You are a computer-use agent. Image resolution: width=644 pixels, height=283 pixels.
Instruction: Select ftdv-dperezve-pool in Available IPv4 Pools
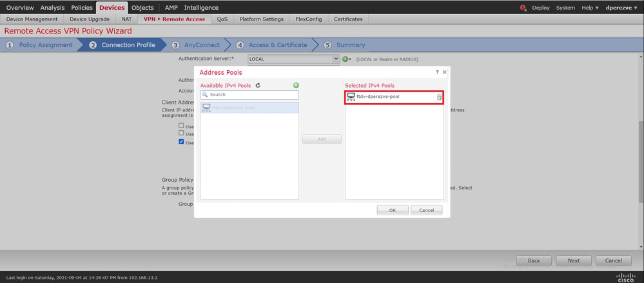[x=249, y=108]
